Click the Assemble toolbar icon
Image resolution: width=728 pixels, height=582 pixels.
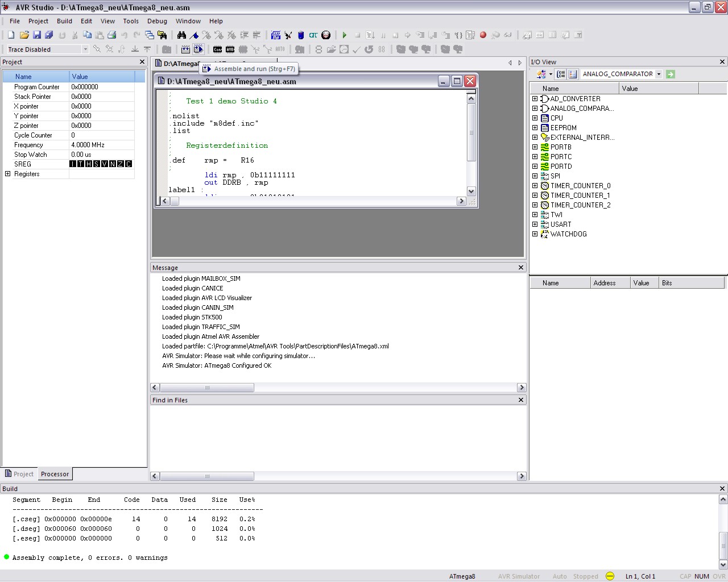185,49
